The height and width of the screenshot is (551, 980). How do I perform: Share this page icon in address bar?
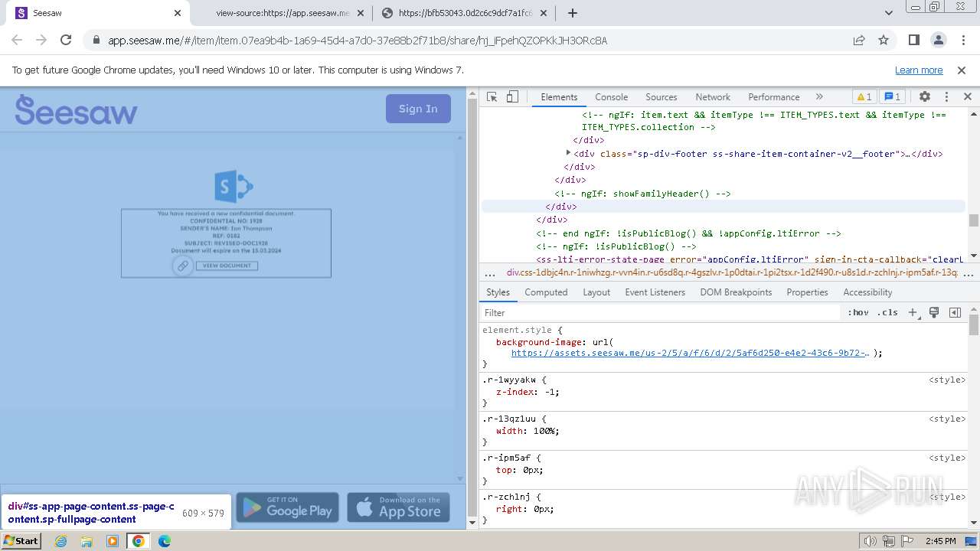[x=859, y=40]
